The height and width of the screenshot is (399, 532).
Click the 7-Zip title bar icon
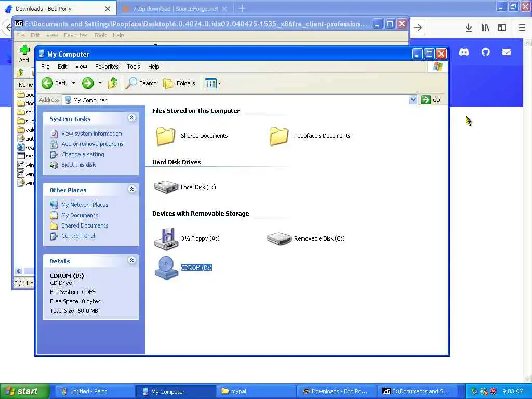coord(19,24)
